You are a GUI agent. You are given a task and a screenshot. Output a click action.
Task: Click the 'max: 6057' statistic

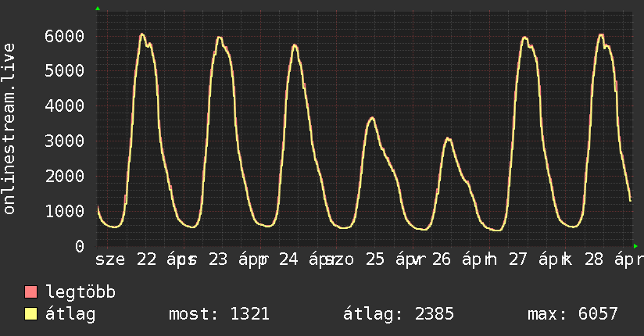573,314
